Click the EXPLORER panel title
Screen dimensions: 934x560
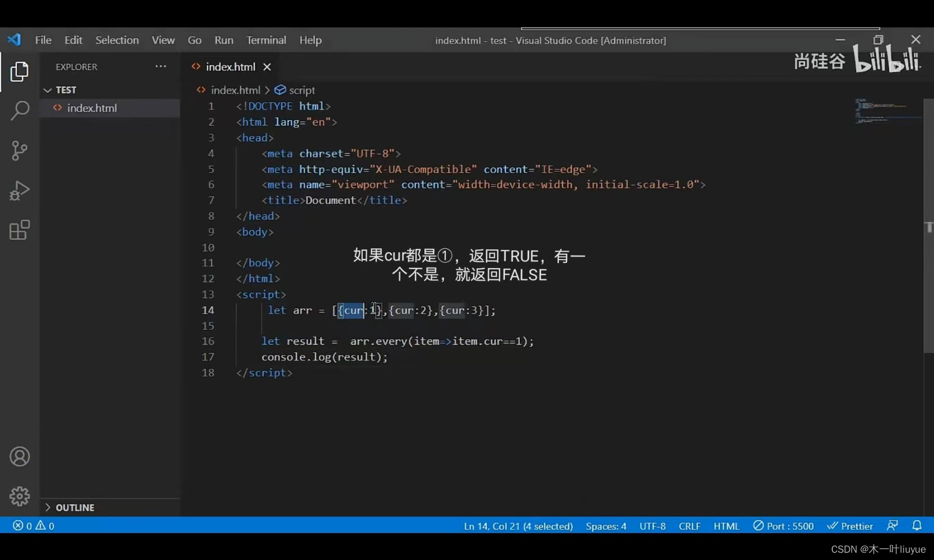pyautogui.click(x=76, y=67)
